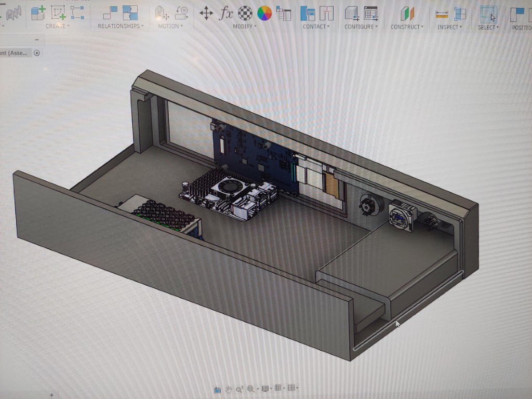Open the INSPECT menu

point(449,26)
